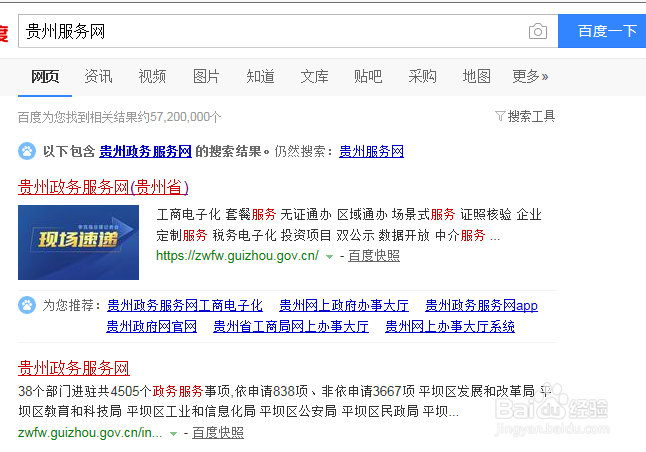Switch to the 知道 tab
This screenshot has height=452, width=646.
(x=260, y=77)
